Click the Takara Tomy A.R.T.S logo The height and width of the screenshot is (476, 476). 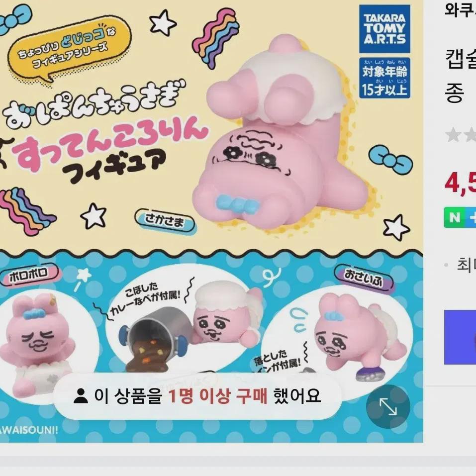(x=384, y=29)
